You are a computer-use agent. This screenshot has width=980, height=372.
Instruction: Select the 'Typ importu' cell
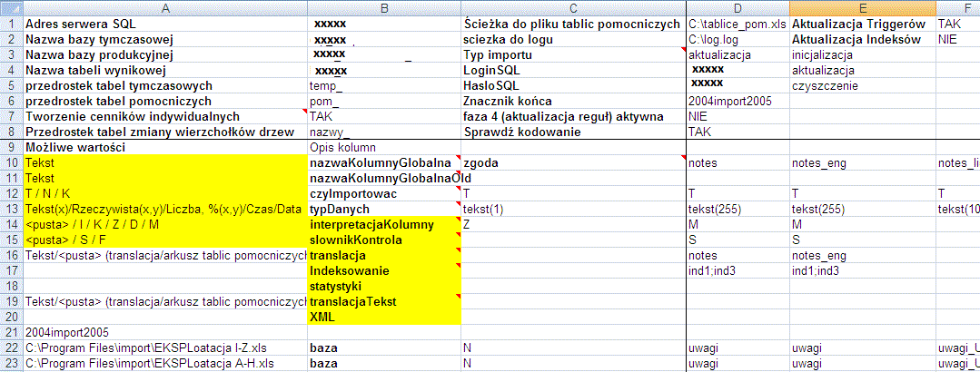[x=574, y=55]
